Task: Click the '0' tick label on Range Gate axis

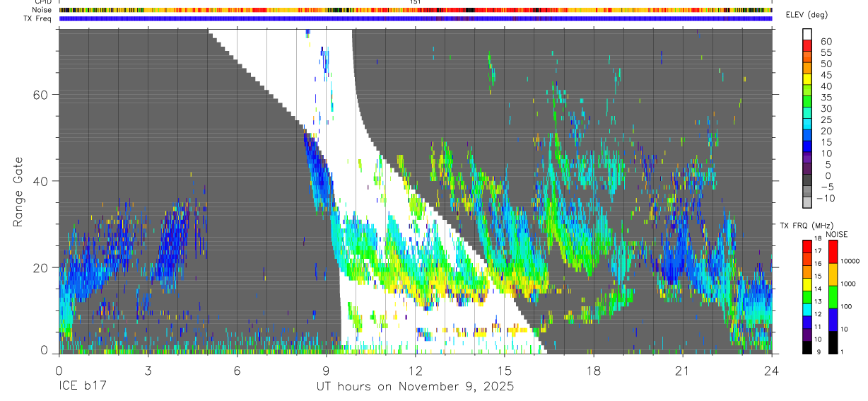Action: point(44,350)
